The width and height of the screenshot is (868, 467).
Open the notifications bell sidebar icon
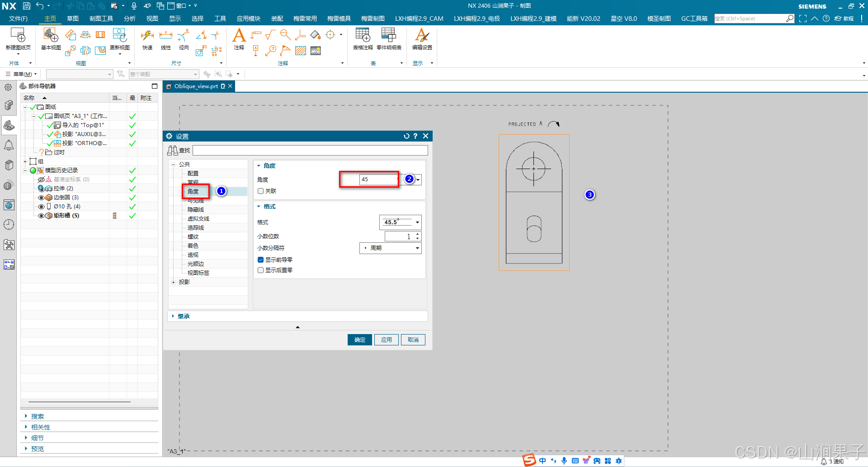(x=9, y=145)
